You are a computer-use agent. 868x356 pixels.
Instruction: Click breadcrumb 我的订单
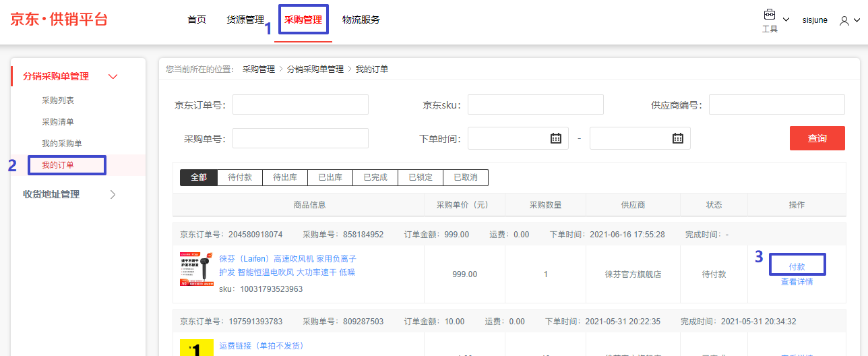click(372, 69)
